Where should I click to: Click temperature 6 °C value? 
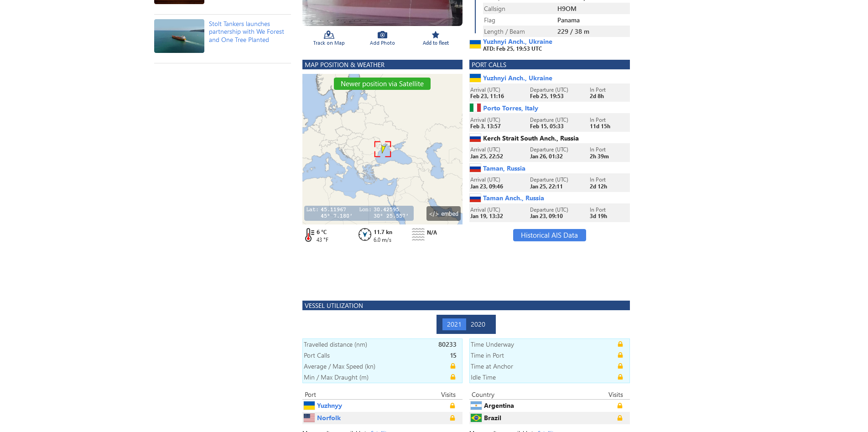click(322, 232)
